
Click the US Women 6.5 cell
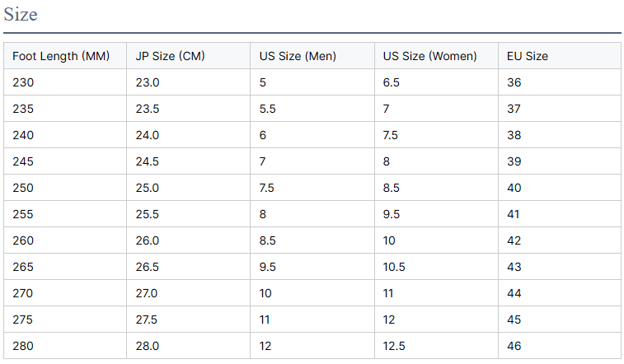(392, 82)
